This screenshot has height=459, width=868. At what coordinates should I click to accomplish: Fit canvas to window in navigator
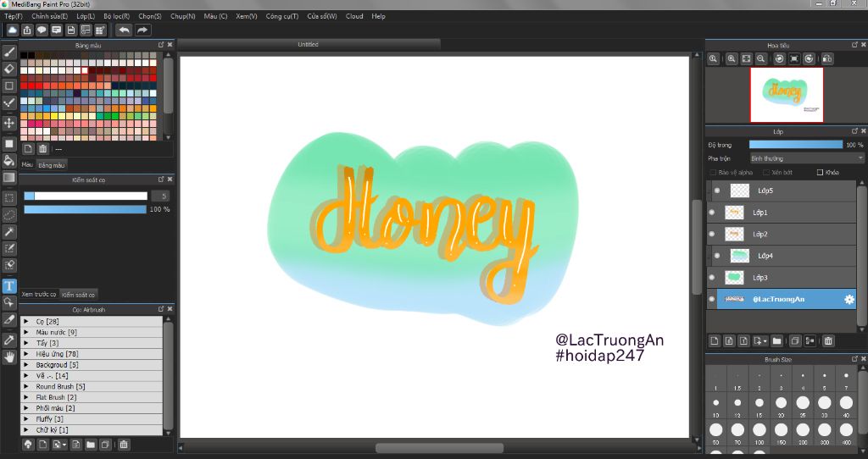click(746, 58)
